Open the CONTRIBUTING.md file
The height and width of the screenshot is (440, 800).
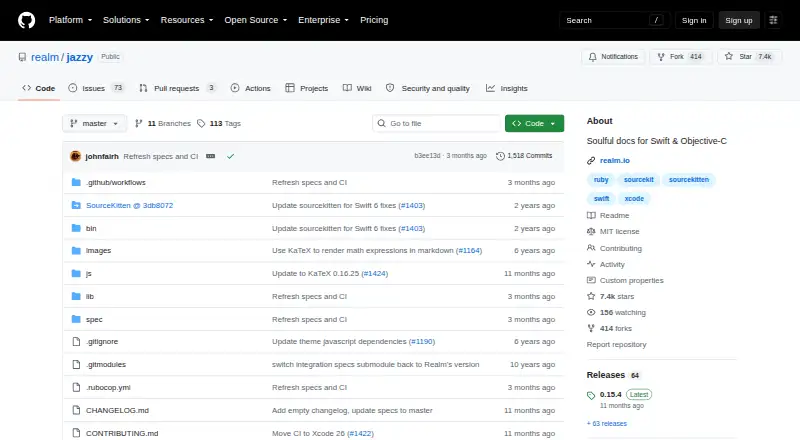pyautogui.click(x=122, y=433)
